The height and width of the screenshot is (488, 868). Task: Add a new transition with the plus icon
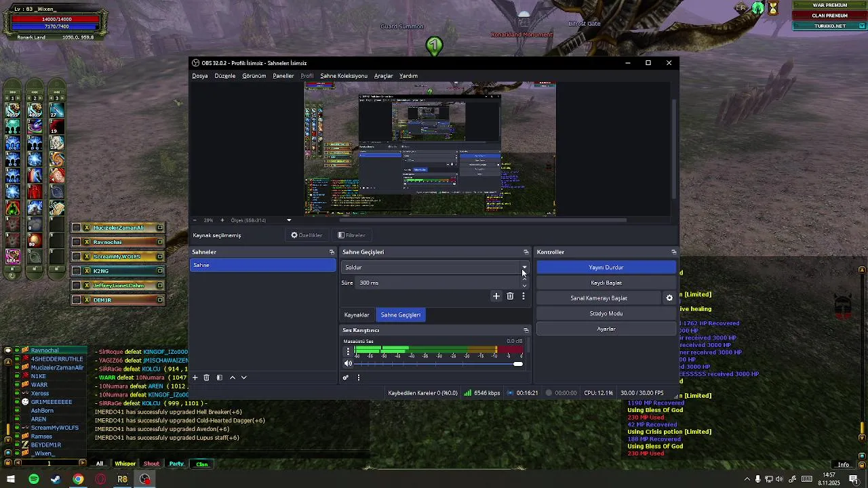[496, 296]
